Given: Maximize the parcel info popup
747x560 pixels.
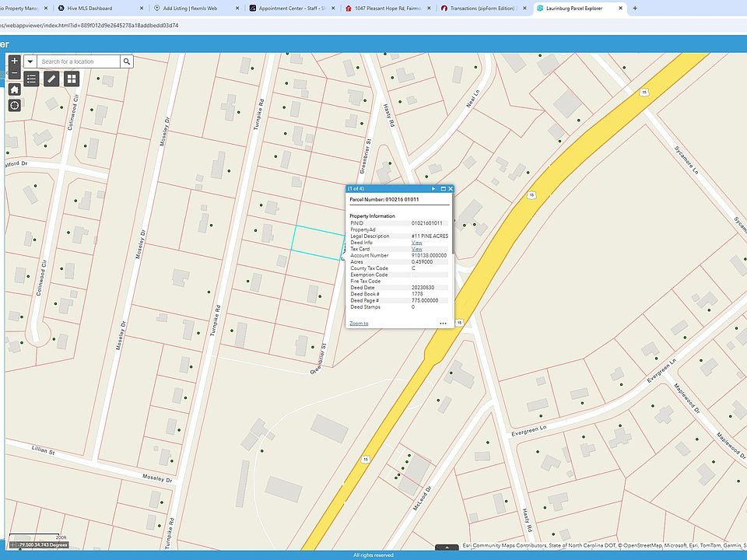Looking at the screenshot, I should [443, 189].
